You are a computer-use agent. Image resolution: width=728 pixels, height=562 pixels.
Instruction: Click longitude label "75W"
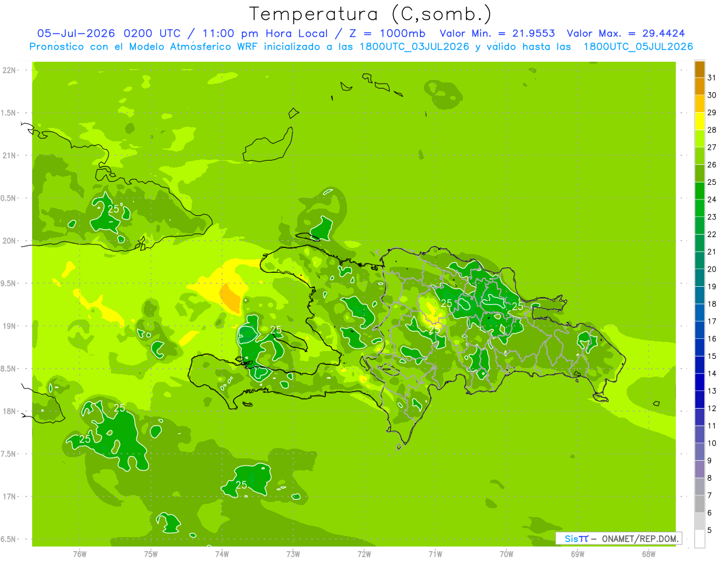coord(150,554)
